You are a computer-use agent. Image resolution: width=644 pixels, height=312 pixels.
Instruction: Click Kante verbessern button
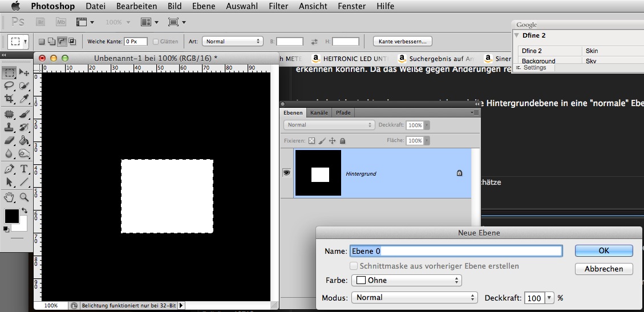[x=403, y=41]
